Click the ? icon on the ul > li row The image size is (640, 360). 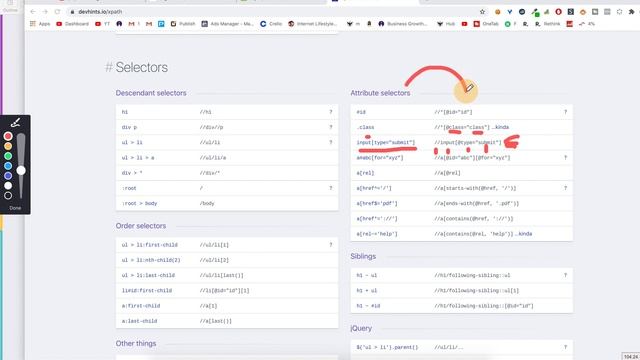pos(331,142)
